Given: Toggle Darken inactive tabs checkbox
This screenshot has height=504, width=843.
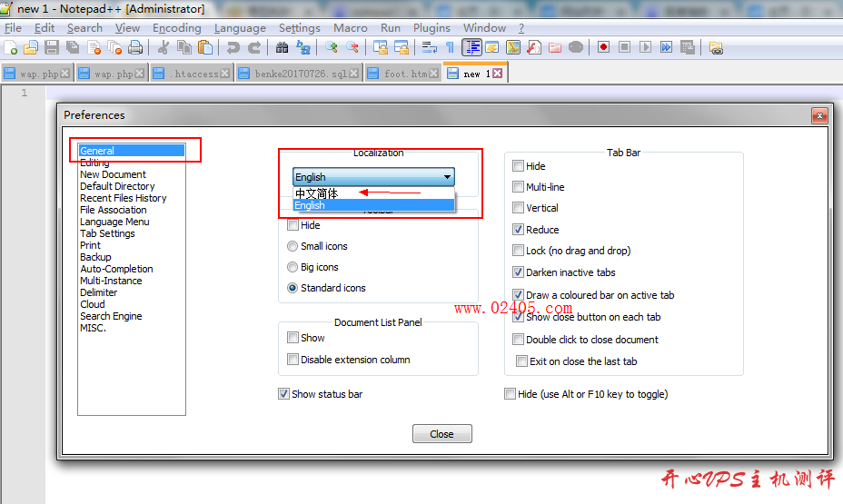Looking at the screenshot, I should 518,272.
